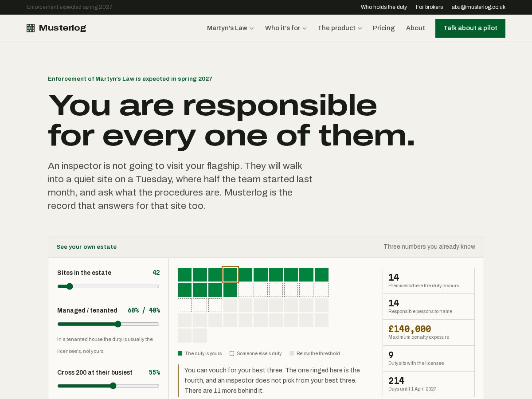Expand the Who it's for menu
Screen dimensions: 532x399
point(286,28)
